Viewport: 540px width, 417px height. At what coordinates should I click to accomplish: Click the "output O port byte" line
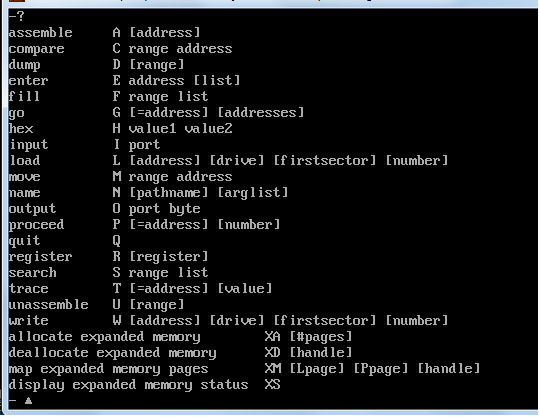tap(104, 209)
